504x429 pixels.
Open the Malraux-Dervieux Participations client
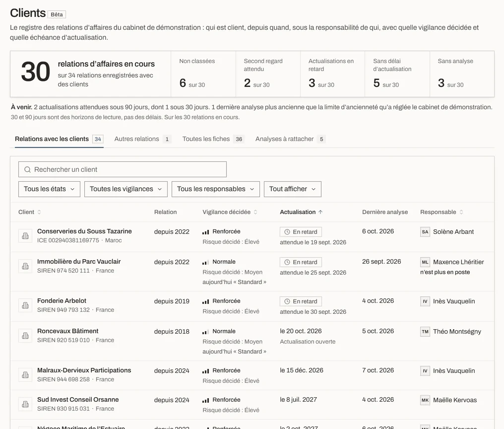tap(84, 370)
